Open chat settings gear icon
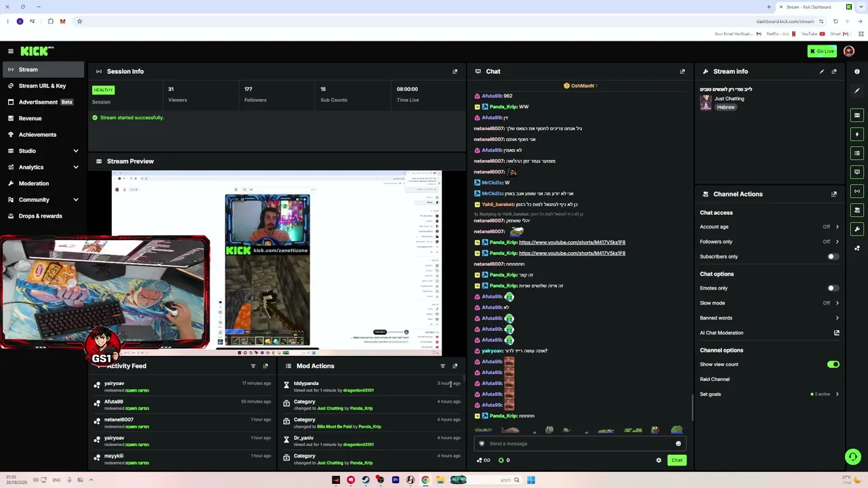The height and width of the screenshot is (488, 868). [658, 460]
